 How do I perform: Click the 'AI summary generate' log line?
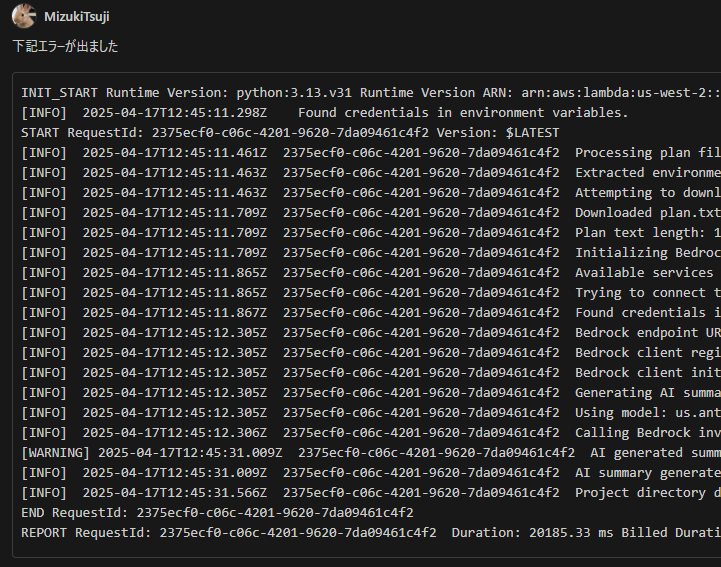click(371, 473)
